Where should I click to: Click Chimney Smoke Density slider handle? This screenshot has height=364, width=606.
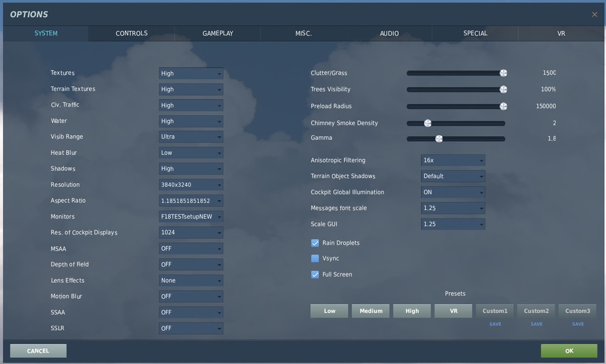click(427, 124)
